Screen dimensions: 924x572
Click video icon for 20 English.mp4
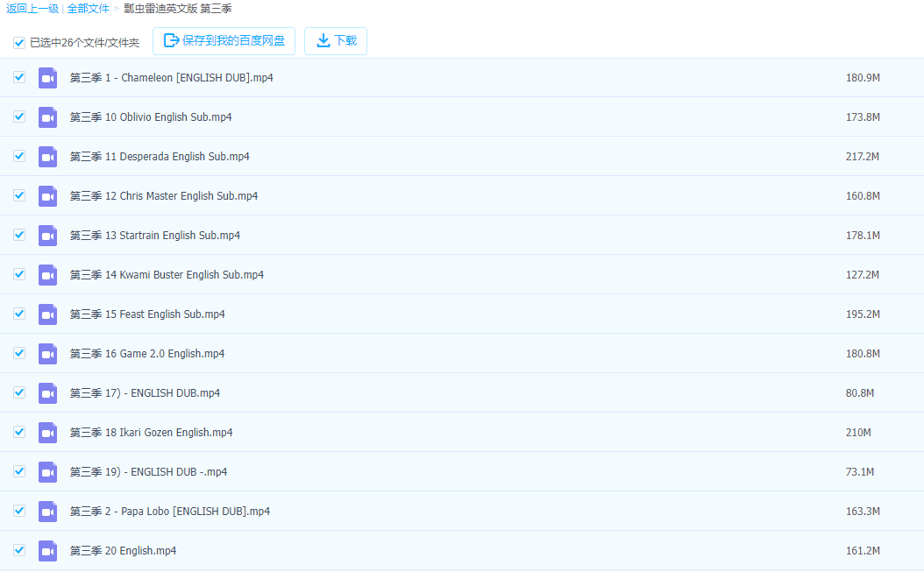[x=47, y=551]
